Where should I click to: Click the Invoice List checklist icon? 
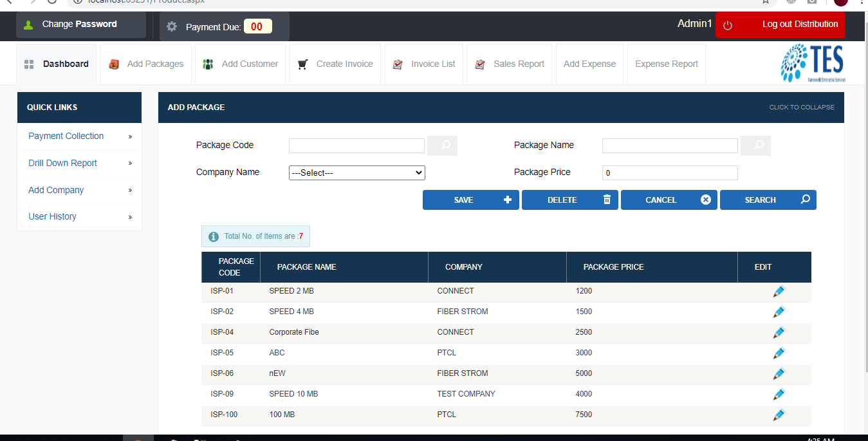[398, 64]
